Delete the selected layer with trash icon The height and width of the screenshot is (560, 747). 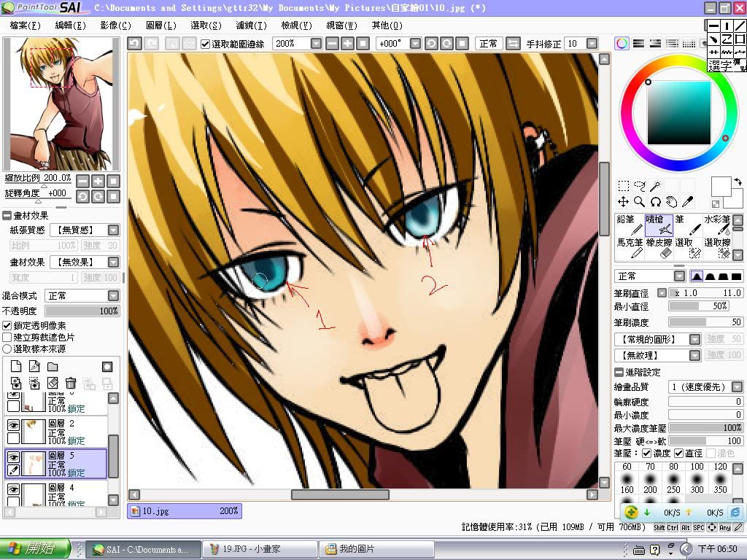coord(71,383)
